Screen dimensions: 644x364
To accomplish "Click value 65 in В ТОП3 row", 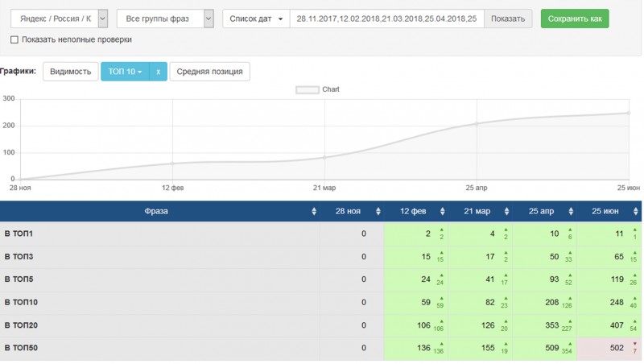I will point(619,257).
